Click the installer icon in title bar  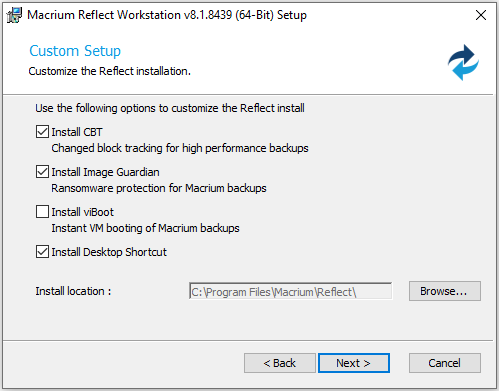(14, 15)
